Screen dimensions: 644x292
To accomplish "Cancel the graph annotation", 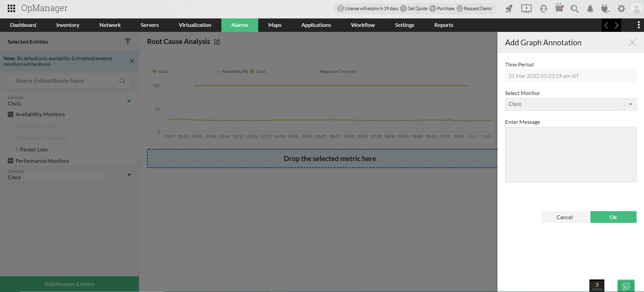I will click(564, 217).
